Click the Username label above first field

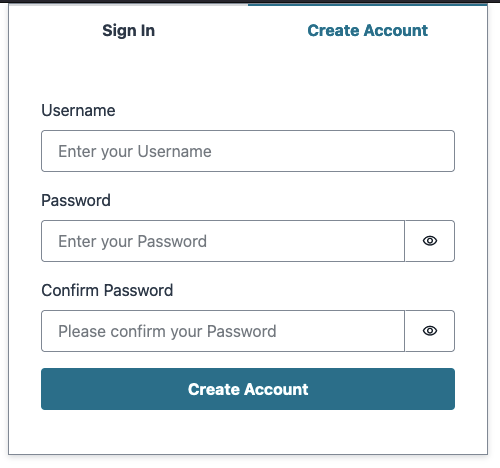(x=78, y=110)
